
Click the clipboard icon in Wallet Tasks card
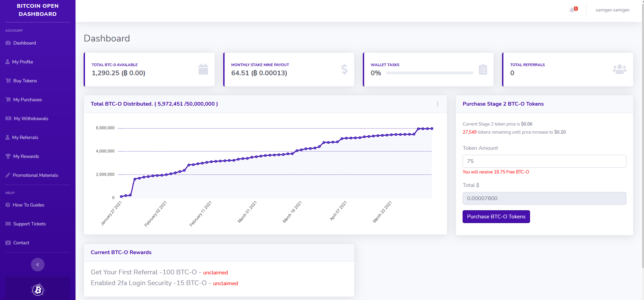point(483,69)
